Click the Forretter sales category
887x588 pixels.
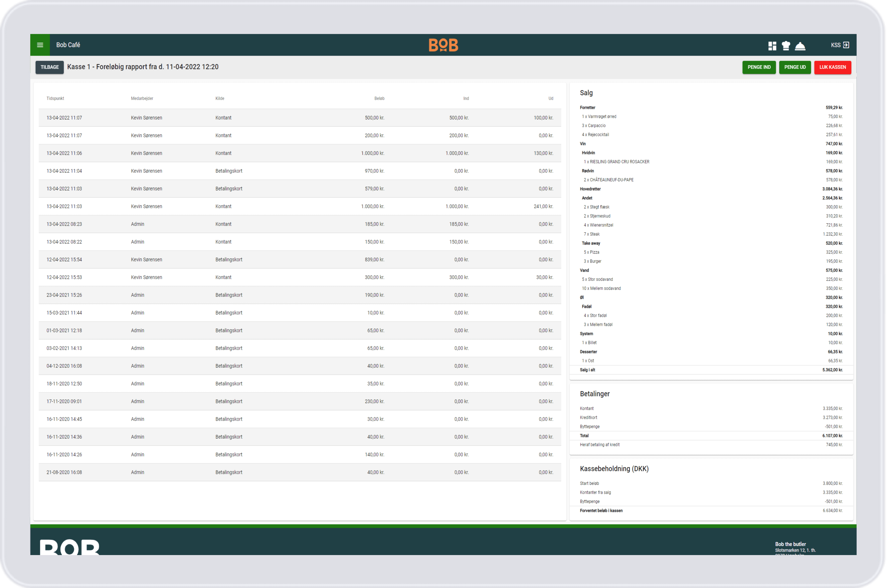coord(712,107)
